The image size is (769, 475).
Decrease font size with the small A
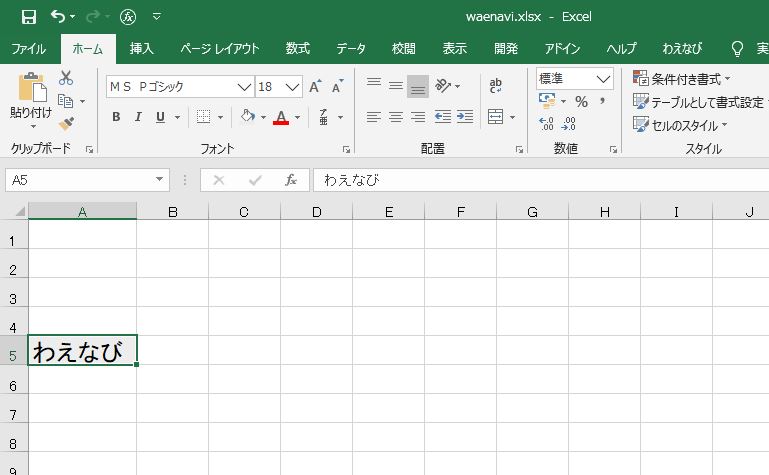tap(337, 86)
